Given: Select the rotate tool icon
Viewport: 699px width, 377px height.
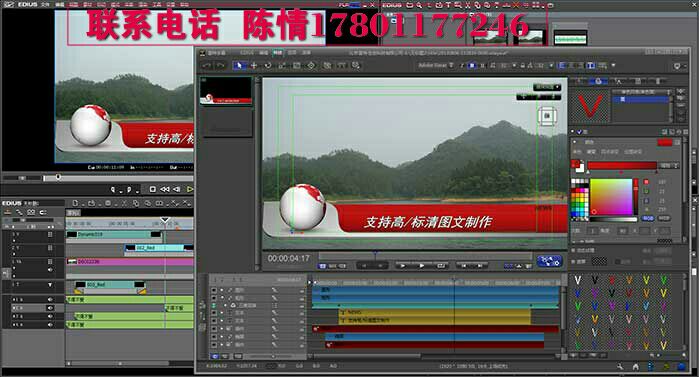Looking at the screenshot, I should pos(268,66).
